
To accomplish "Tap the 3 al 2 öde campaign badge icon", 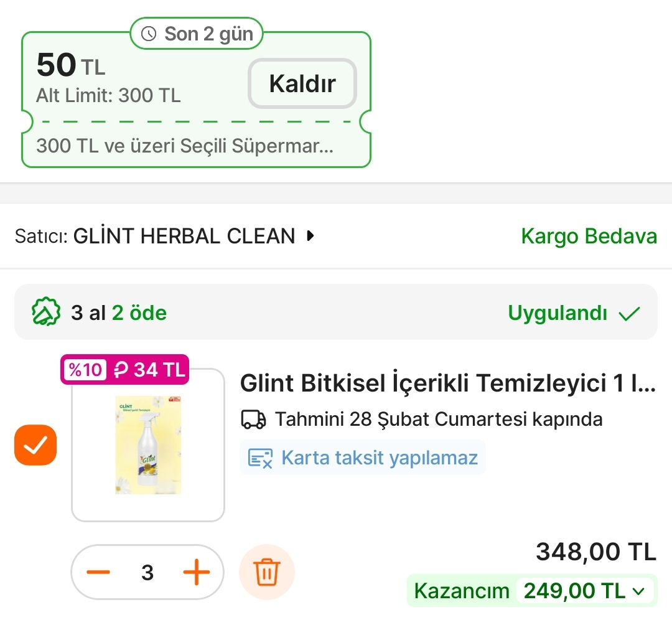I will pos(46,312).
